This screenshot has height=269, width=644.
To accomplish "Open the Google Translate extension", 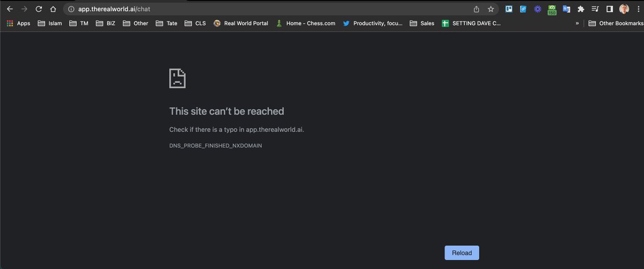I will pyautogui.click(x=566, y=9).
